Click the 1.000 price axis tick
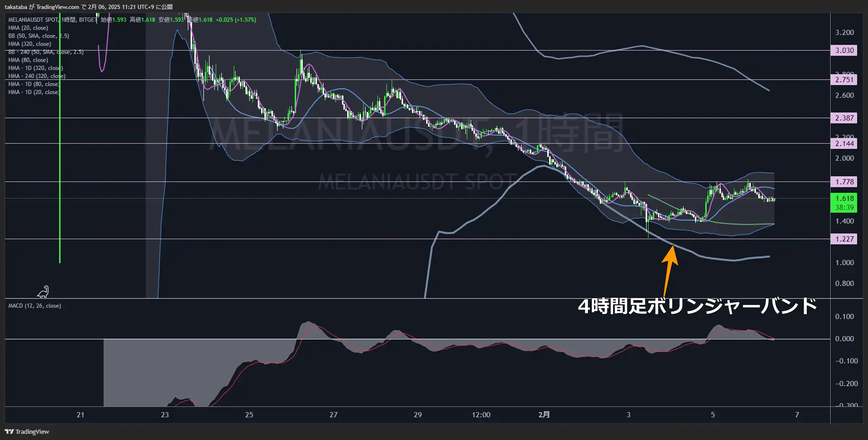Image resolution: width=868 pixels, height=440 pixels. (844, 263)
